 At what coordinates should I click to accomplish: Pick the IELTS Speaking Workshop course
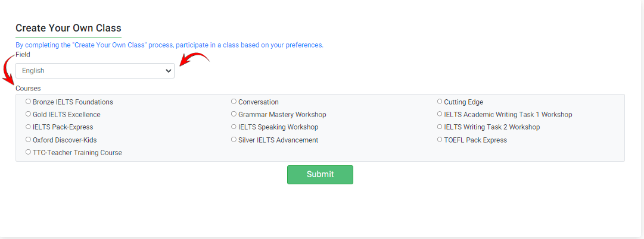[234, 127]
